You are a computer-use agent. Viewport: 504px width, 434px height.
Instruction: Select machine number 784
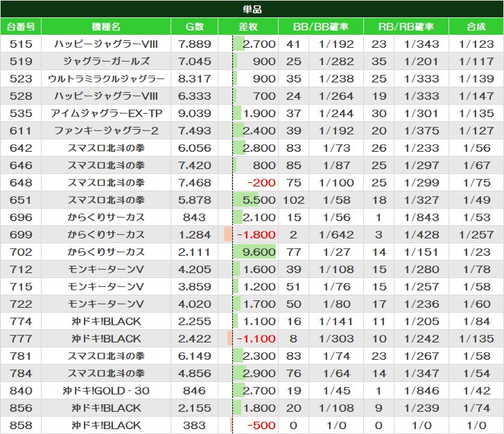[x=21, y=374]
